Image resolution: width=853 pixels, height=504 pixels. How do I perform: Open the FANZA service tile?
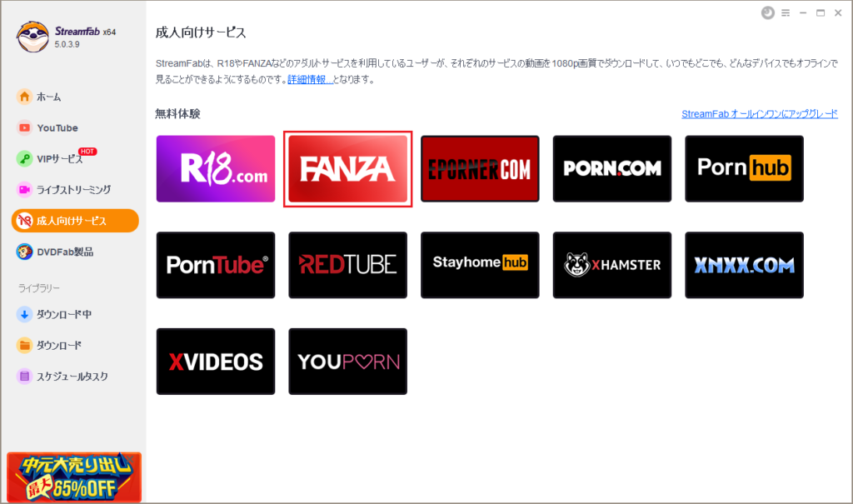click(x=348, y=169)
